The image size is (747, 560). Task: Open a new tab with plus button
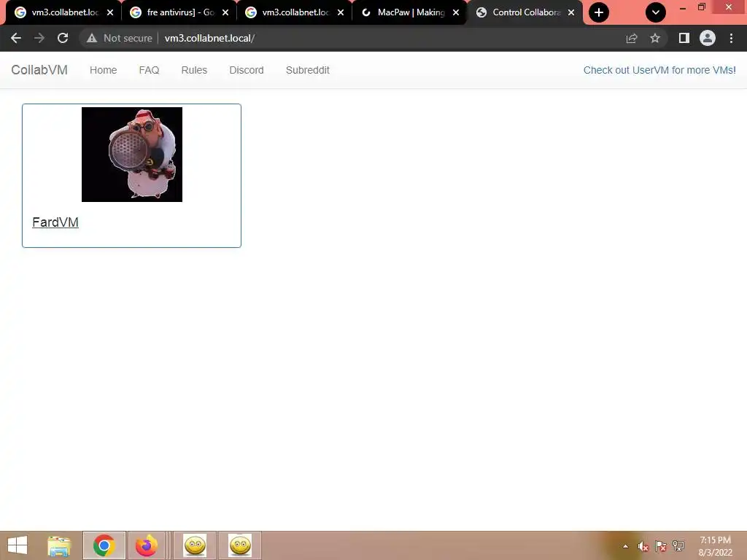(599, 12)
